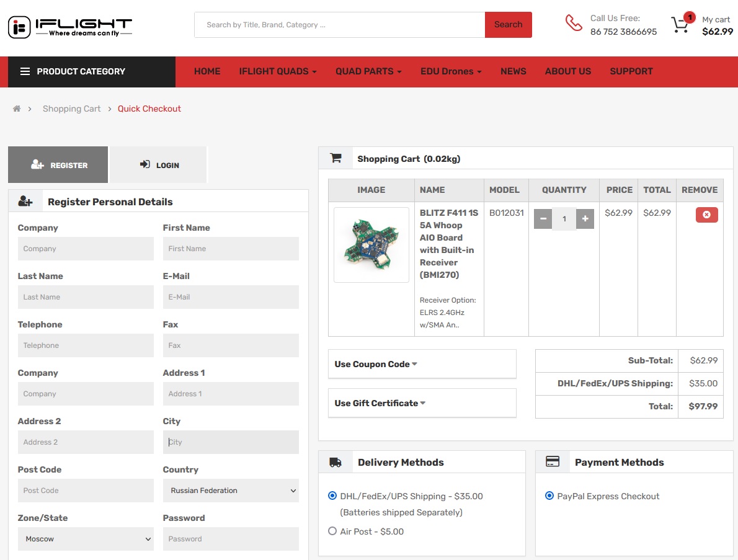Click the first Company field at top
The image size is (738, 560).
pos(86,249)
